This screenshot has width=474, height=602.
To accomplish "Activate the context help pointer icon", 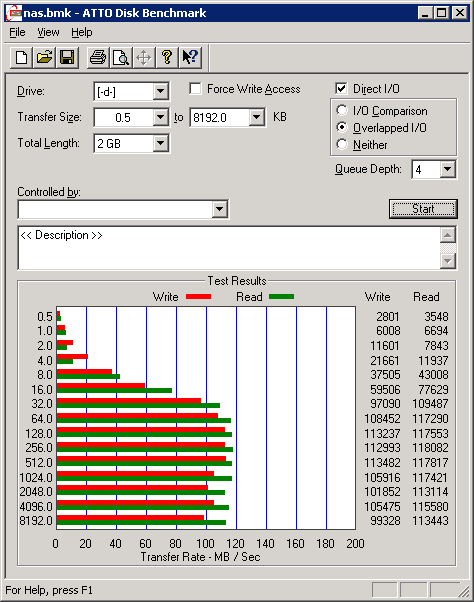I will pyautogui.click(x=190, y=58).
